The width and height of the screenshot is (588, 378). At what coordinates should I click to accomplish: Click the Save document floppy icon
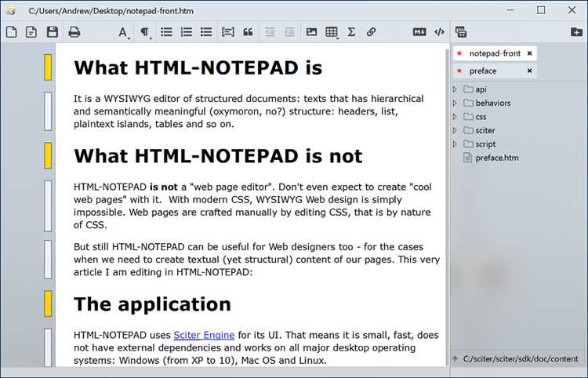(53, 32)
